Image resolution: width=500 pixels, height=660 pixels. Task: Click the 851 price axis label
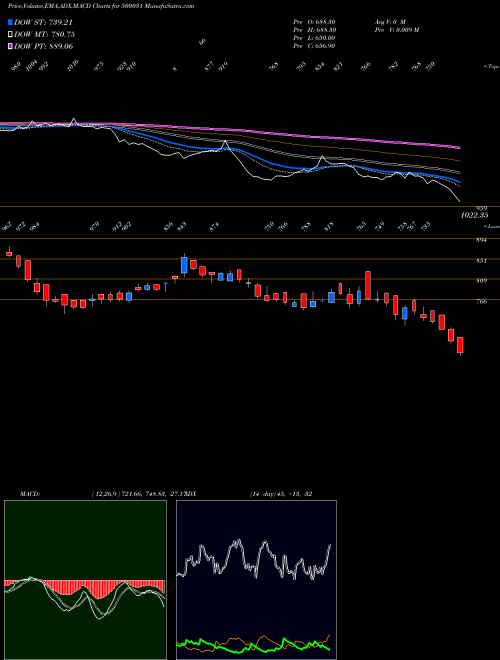481,261
